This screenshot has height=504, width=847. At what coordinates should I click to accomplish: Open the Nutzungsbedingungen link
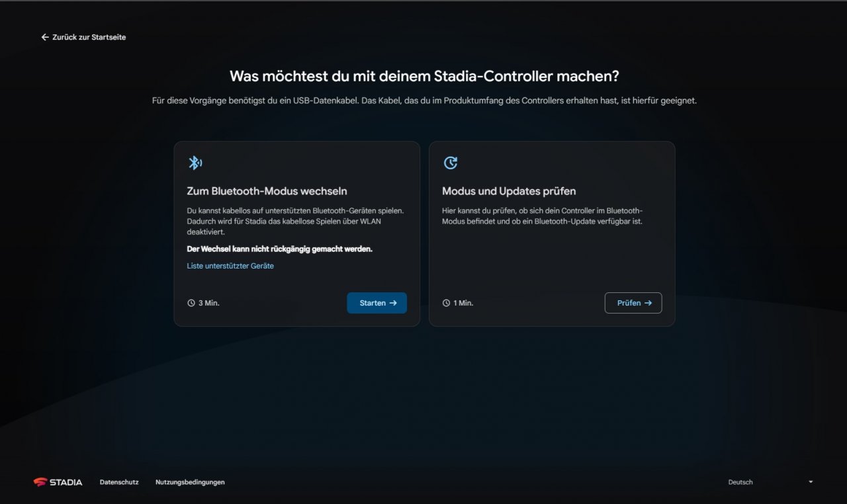click(x=190, y=482)
